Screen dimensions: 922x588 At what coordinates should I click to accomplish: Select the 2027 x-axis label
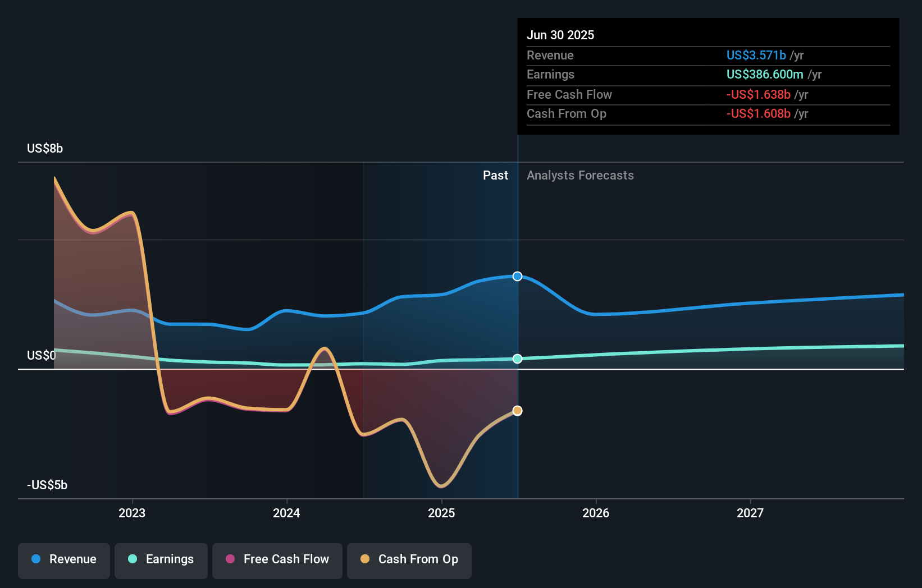tap(750, 513)
